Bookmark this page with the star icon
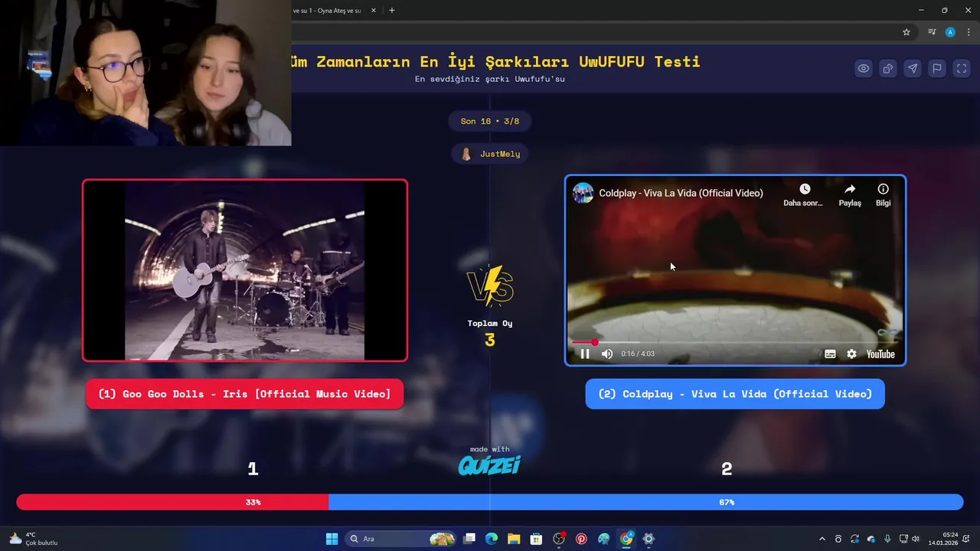This screenshot has height=551, width=980. click(x=906, y=32)
